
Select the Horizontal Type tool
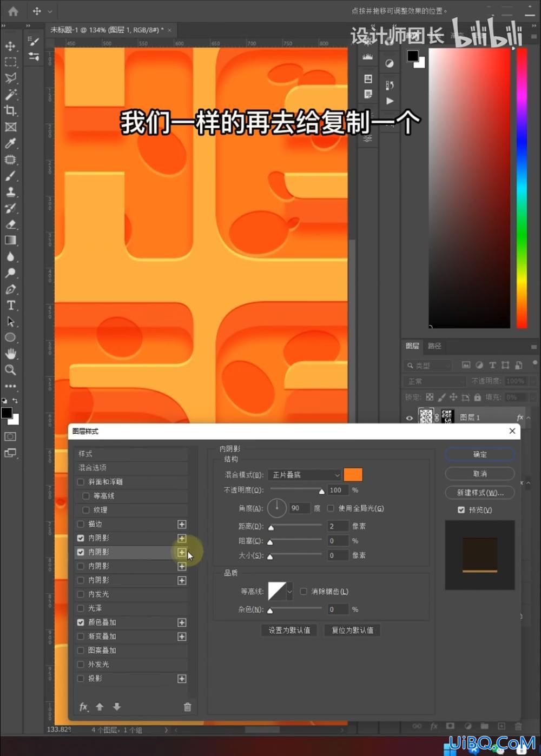(x=10, y=305)
